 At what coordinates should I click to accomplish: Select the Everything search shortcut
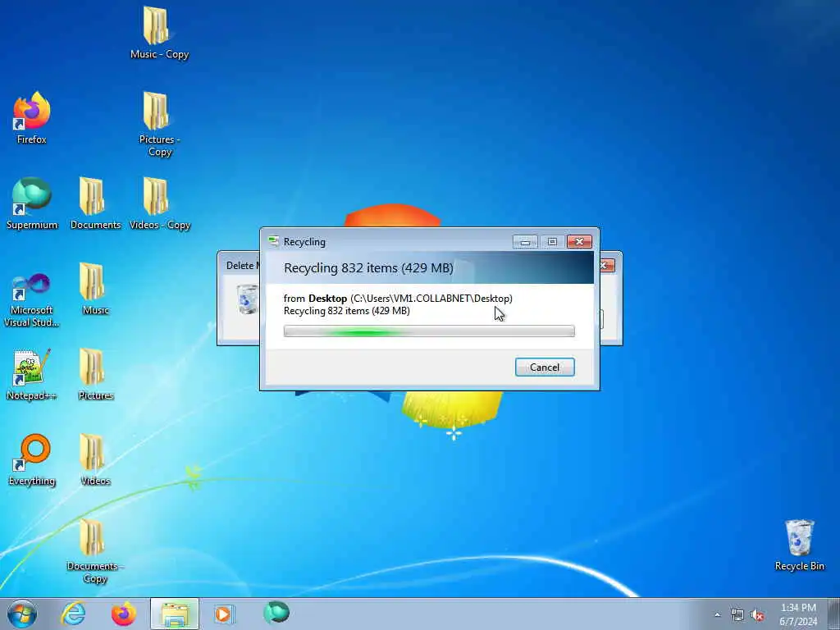tap(32, 459)
